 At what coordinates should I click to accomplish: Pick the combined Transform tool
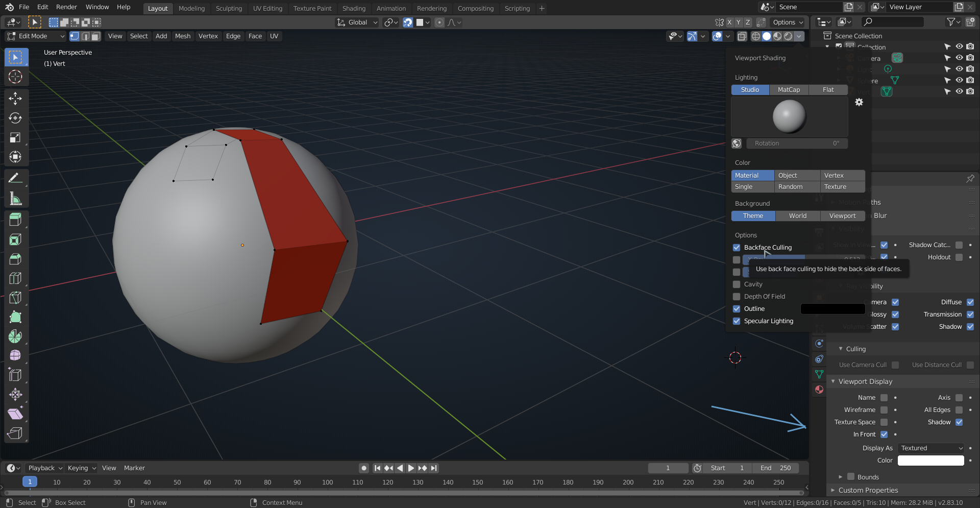[15, 157]
